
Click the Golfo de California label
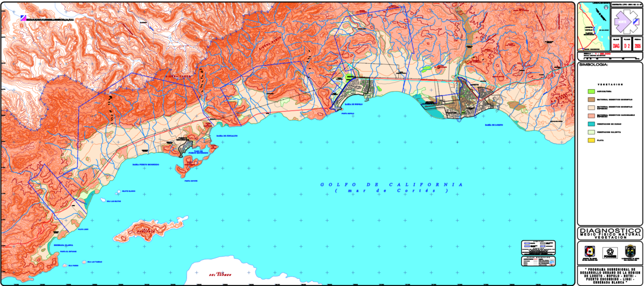[392, 185]
